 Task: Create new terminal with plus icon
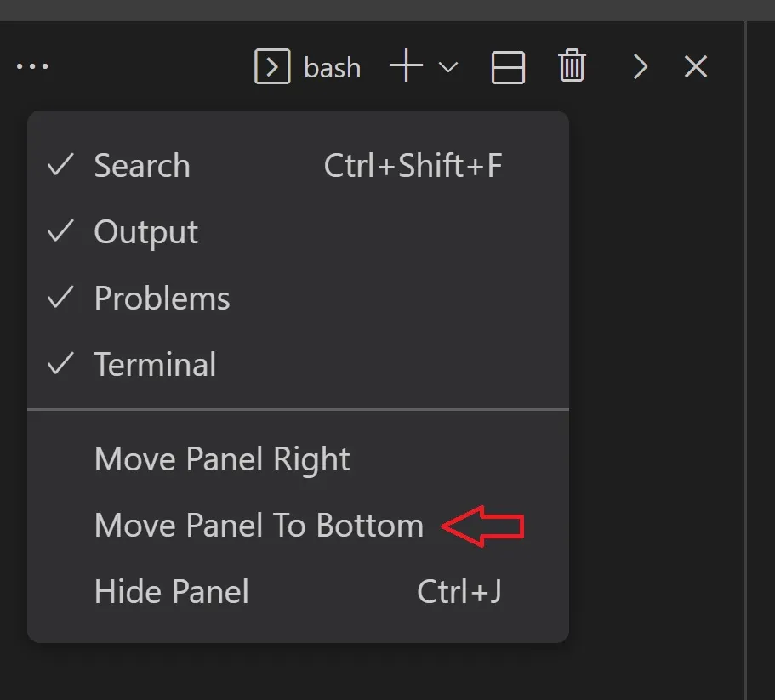(406, 66)
